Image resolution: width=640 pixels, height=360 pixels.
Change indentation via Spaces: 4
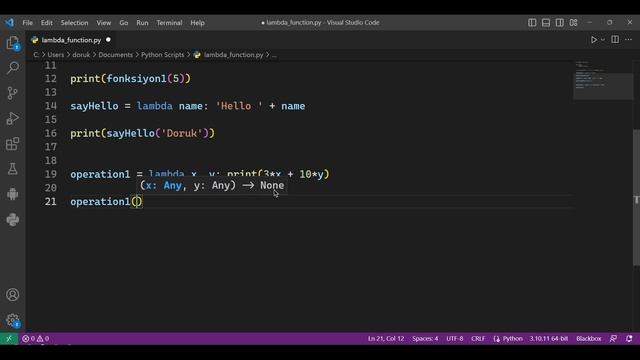pyautogui.click(x=425, y=338)
